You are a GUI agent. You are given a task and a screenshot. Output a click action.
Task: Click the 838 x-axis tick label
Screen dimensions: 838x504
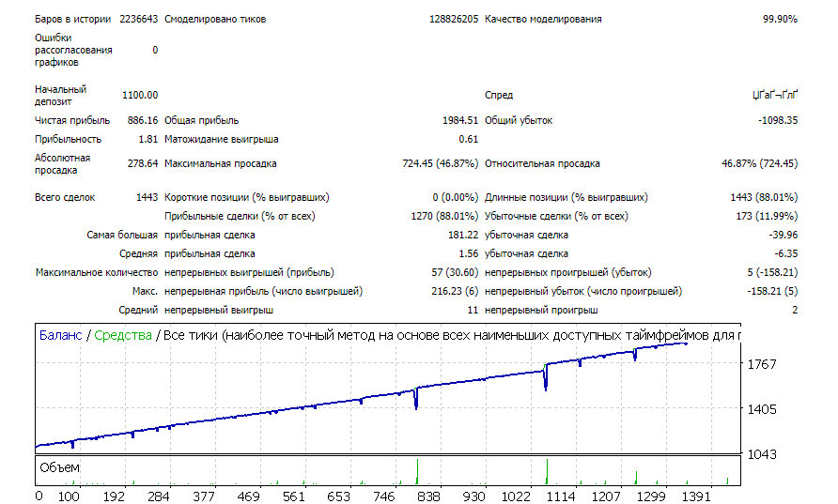tap(428, 496)
